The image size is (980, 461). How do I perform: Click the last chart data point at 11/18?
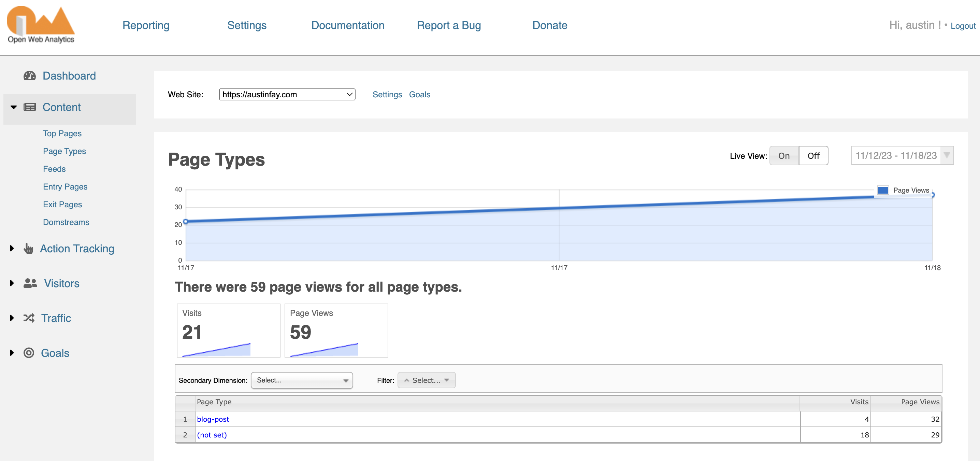coord(933,195)
